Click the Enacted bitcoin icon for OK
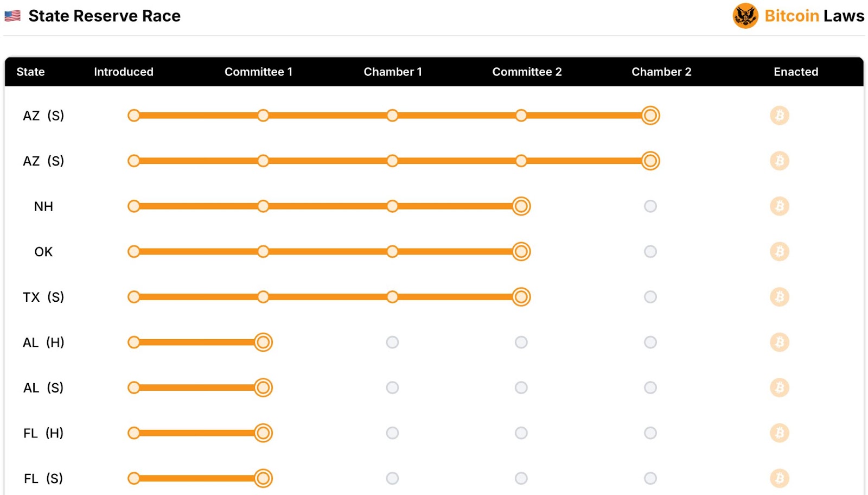Image resolution: width=868 pixels, height=495 pixels. coord(780,252)
